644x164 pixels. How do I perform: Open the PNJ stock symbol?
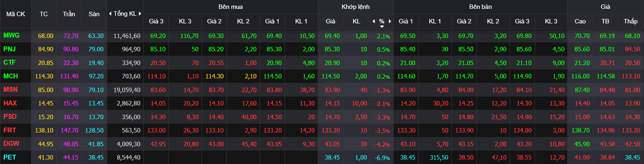[x=9, y=49]
